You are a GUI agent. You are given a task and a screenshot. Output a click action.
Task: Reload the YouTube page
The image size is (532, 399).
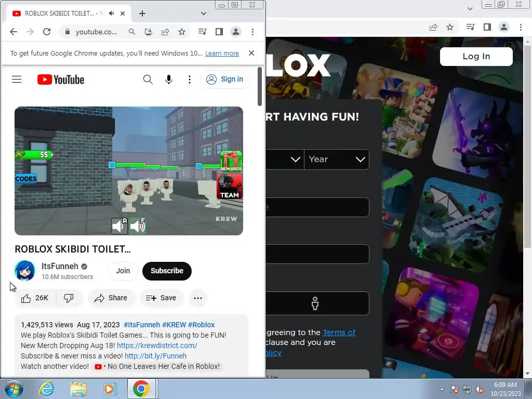[x=46, y=32]
